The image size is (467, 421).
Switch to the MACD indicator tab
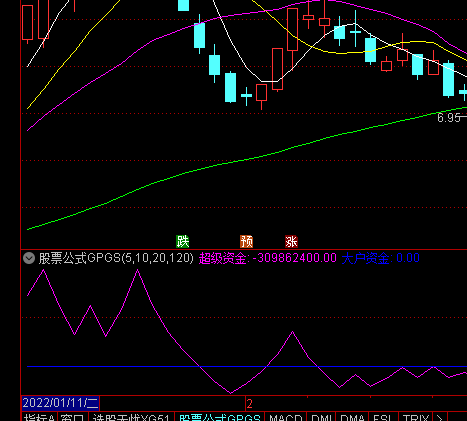pos(285,417)
